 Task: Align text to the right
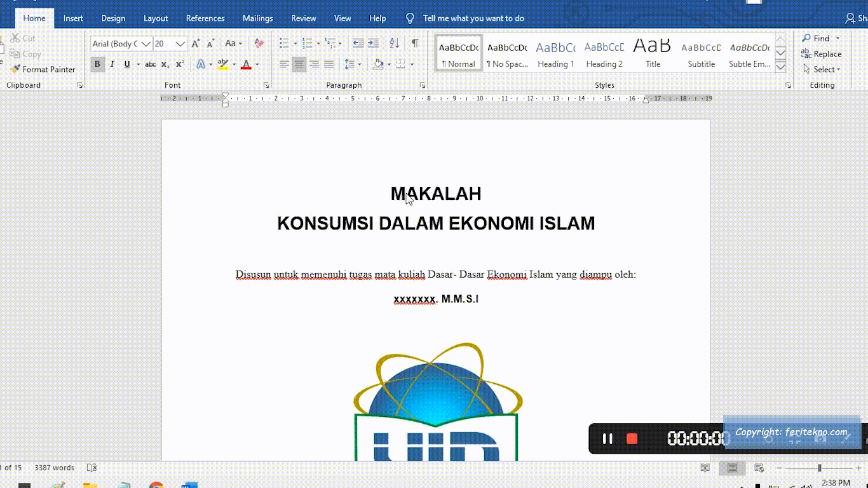point(314,64)
